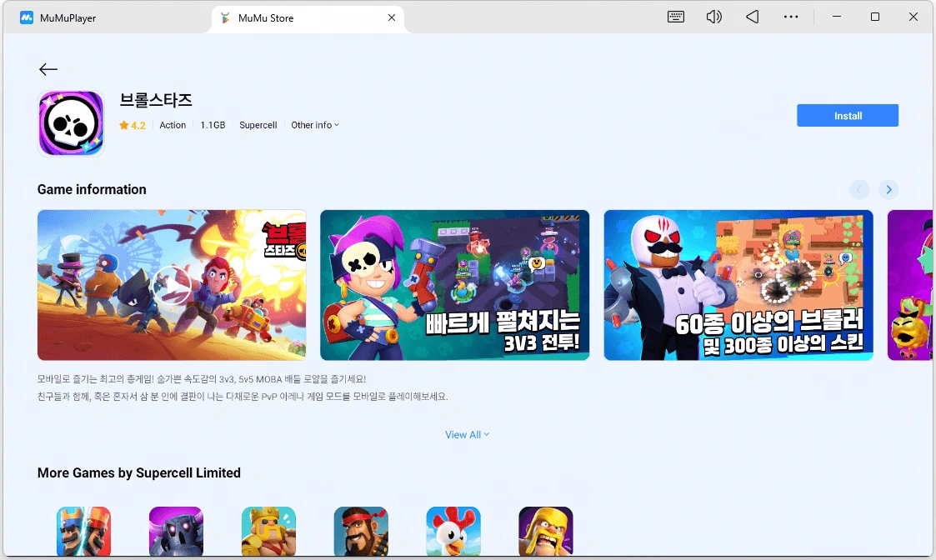This screenshot has width=936, height=560.
Task: Click the back triangle icon in title bar
Action: coord(752,17)
